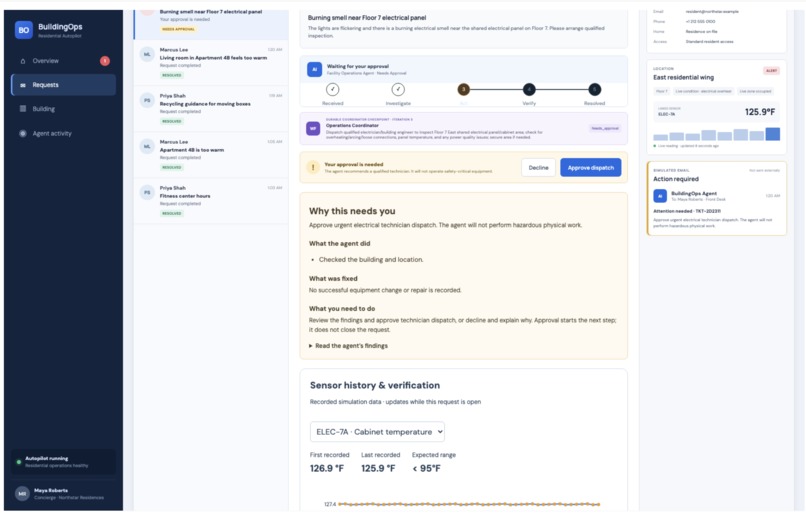Screen dimensions: 806x517
Task: Click What you need to do subheading
Action: [x=342, y=309]
